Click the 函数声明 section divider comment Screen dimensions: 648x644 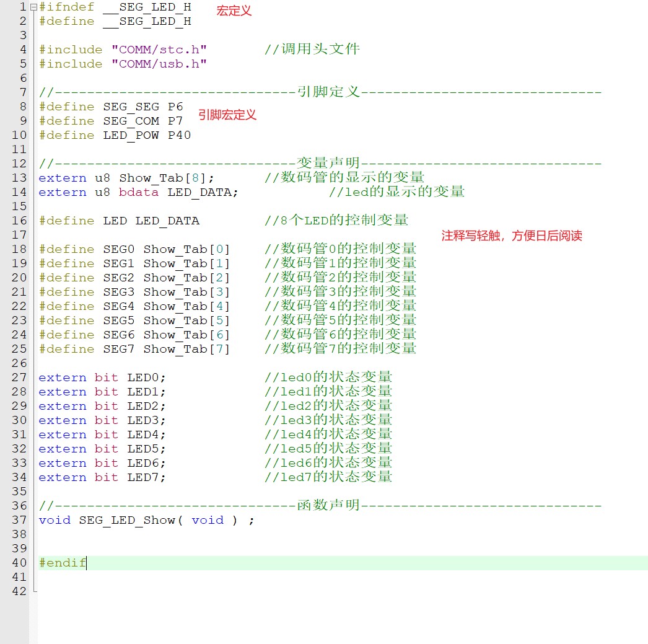(x=320, y=505)
